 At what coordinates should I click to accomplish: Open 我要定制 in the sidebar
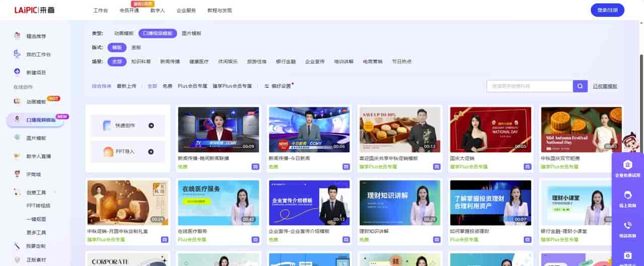(x=35, y=246)
